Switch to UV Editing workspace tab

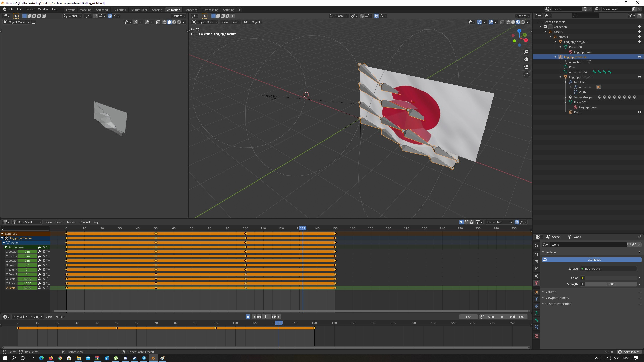point(119,10)
